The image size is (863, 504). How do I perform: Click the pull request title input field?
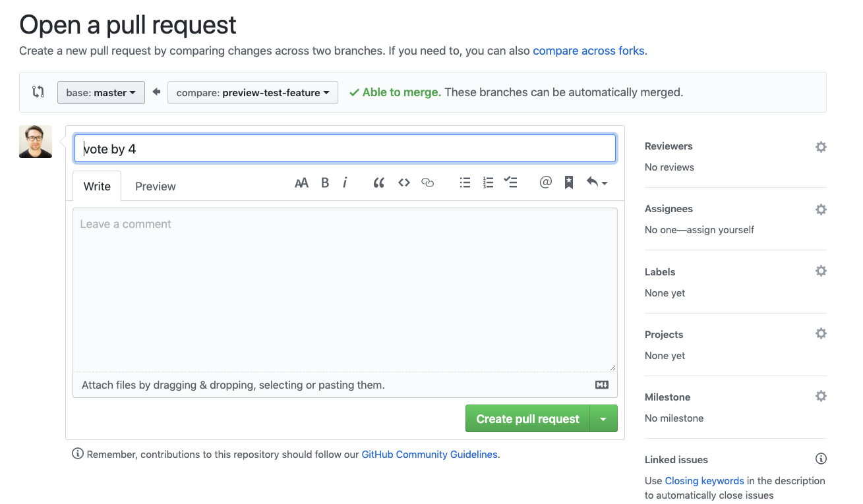(344, 148)
